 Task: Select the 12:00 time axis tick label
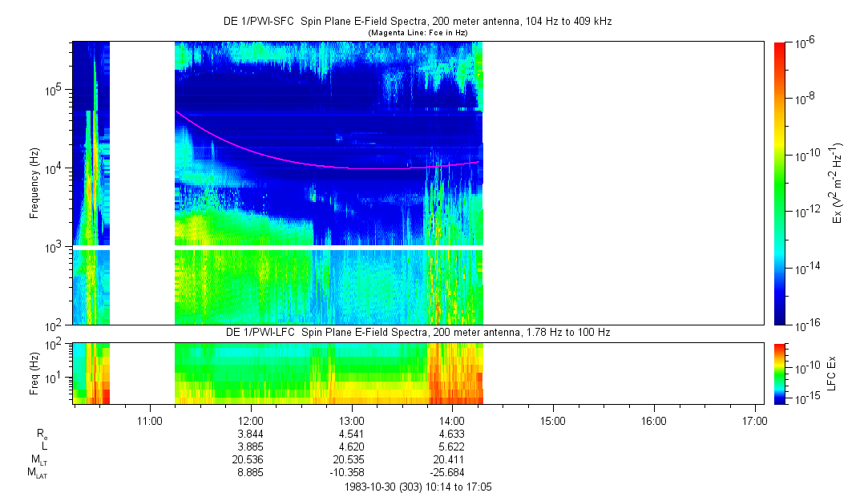tap(251, 420)
